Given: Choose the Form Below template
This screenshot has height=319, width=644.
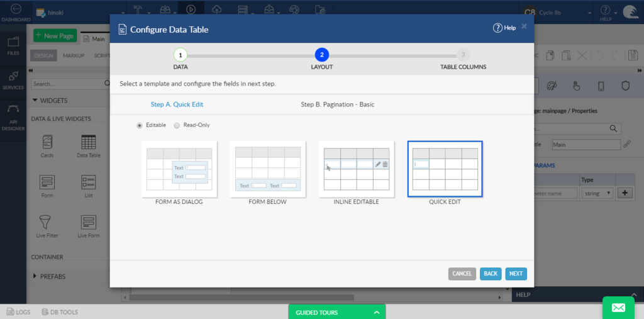Looking at the screenshot, I should point(267,169).
